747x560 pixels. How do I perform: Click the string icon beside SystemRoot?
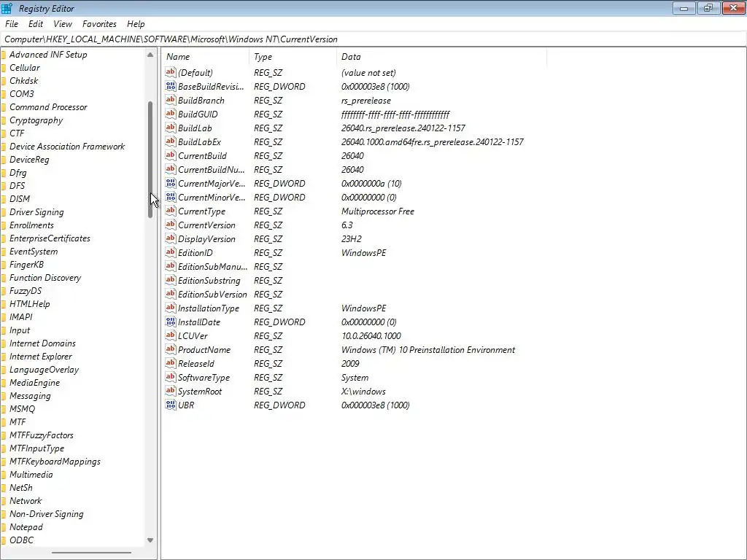click(171, 391)
